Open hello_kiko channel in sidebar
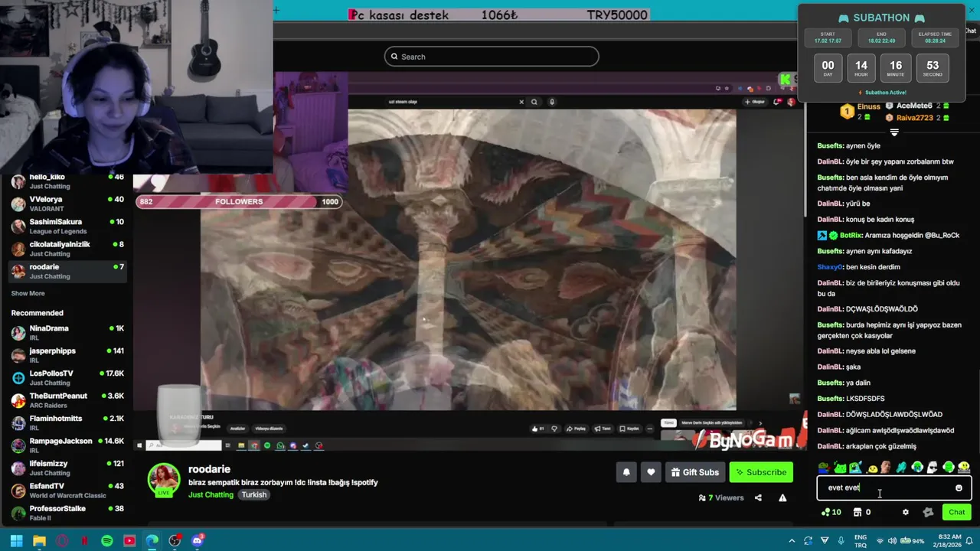 pyautogui.click(x=67, y=181)
